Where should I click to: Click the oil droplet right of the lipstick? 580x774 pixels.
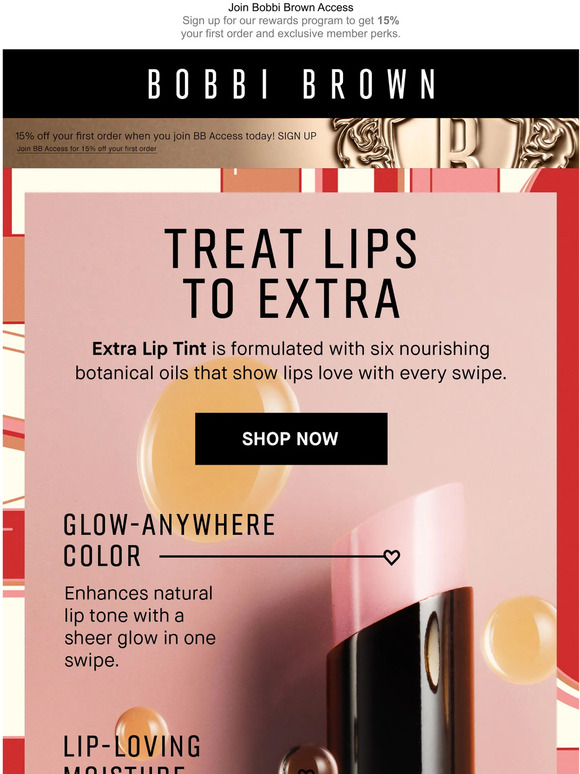coord(519,639)
